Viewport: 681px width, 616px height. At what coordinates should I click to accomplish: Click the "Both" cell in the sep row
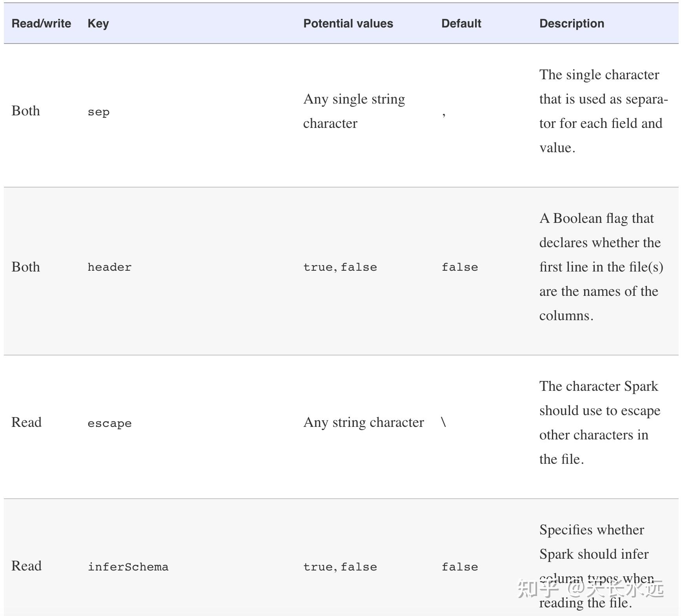(x=25, y=111)
